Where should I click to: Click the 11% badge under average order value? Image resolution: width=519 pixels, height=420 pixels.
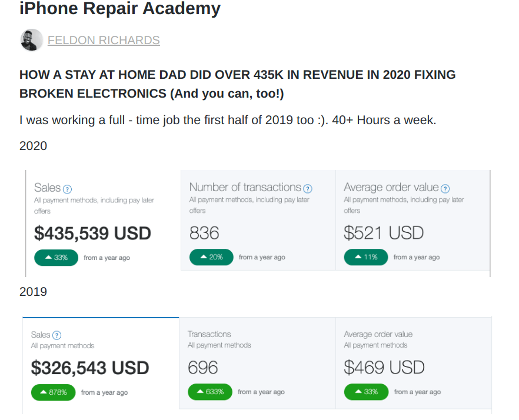(x=365, y=257)
